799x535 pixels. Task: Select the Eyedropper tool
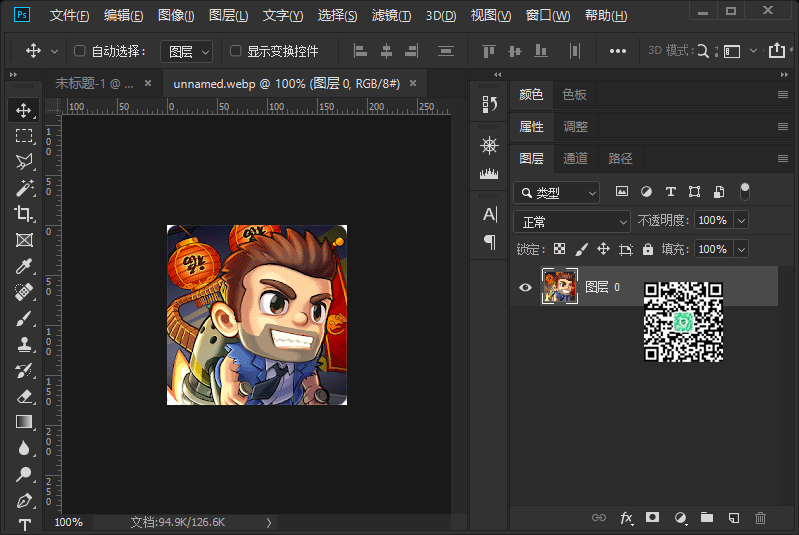click(x=24, y=266)
